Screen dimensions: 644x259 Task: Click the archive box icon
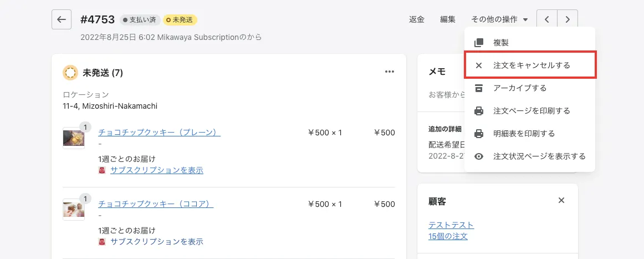(479, 88)
